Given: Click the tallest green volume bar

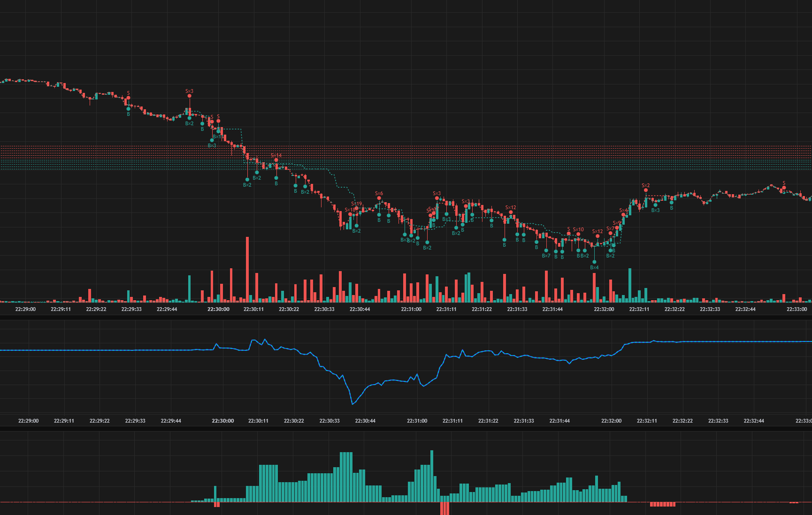Looking at the screenshot, I should point(630,285).
